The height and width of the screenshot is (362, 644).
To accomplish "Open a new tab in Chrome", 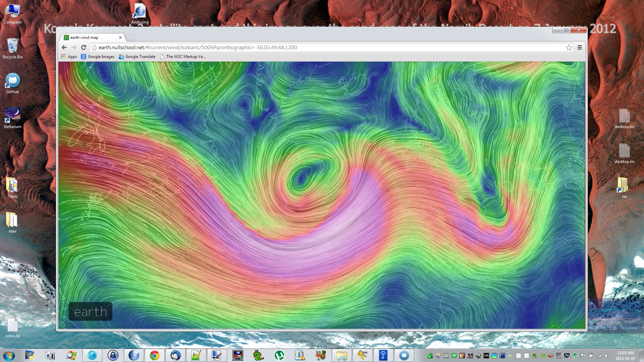I will click(x=131, y=38).
